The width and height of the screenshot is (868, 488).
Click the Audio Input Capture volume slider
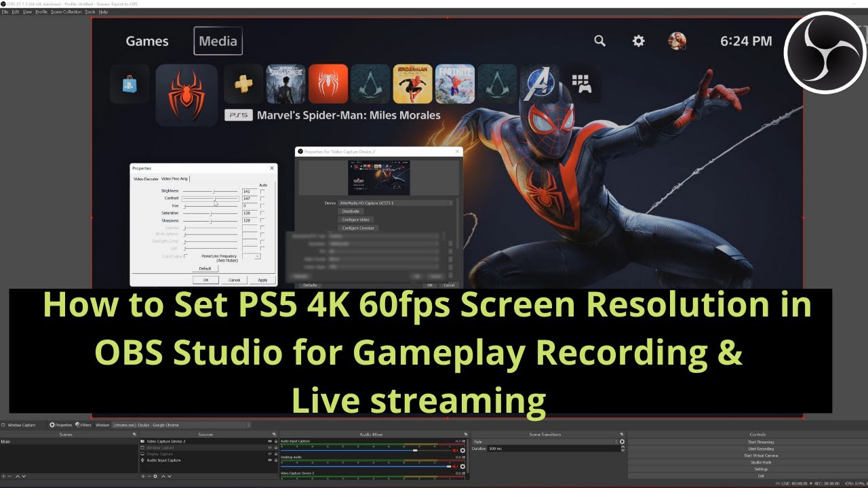point(366,450)
